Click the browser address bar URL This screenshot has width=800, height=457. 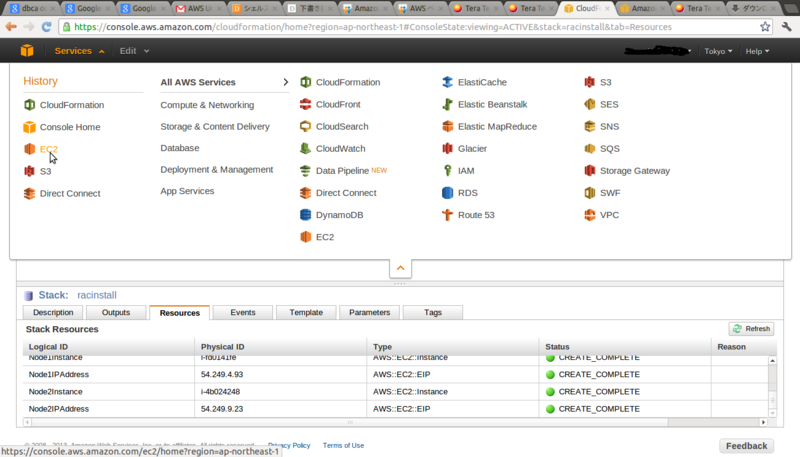click(x=372, y=27)
